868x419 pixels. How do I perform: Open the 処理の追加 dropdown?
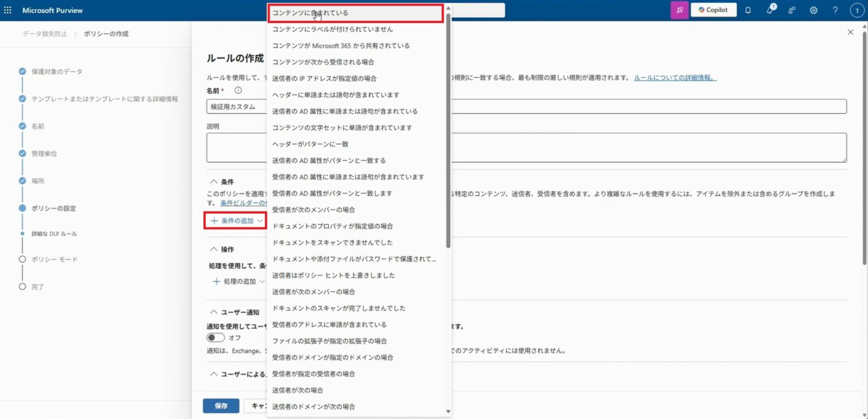click(237, 281)
